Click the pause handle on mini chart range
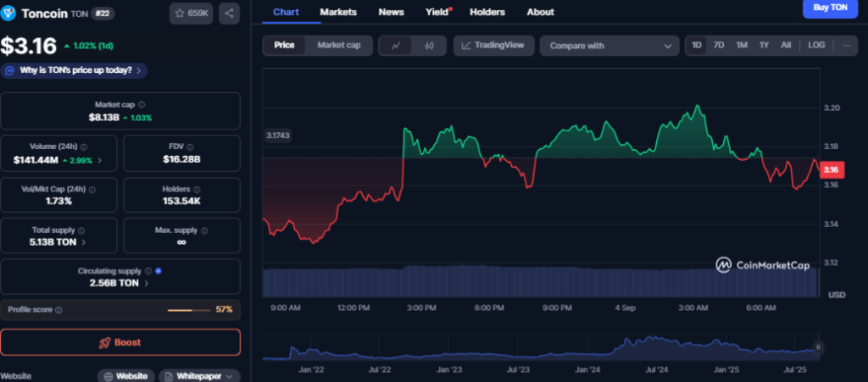This screenshot has height=382, width=868. click(x=818, y=348)
